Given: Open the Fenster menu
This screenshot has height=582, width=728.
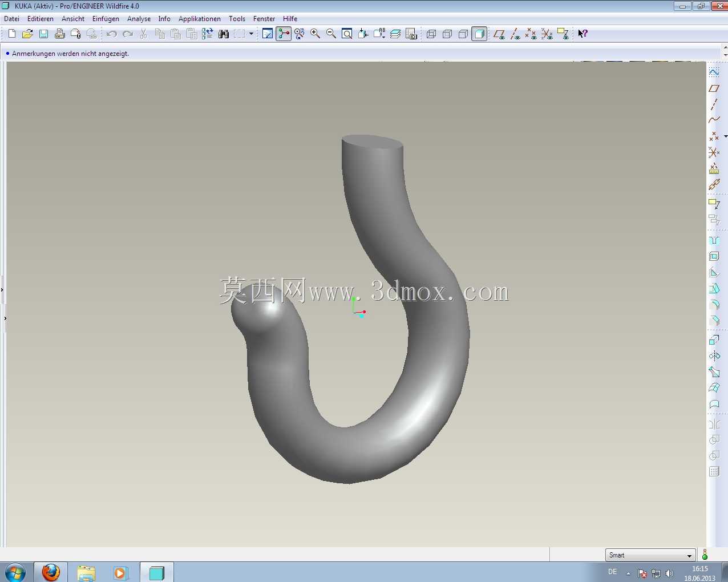Looking at the screenshot, I should pos(264,19).
